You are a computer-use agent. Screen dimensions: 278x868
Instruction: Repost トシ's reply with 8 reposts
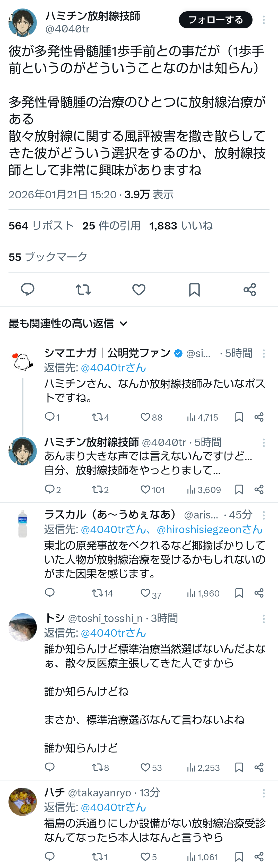[x=97, y=767]
